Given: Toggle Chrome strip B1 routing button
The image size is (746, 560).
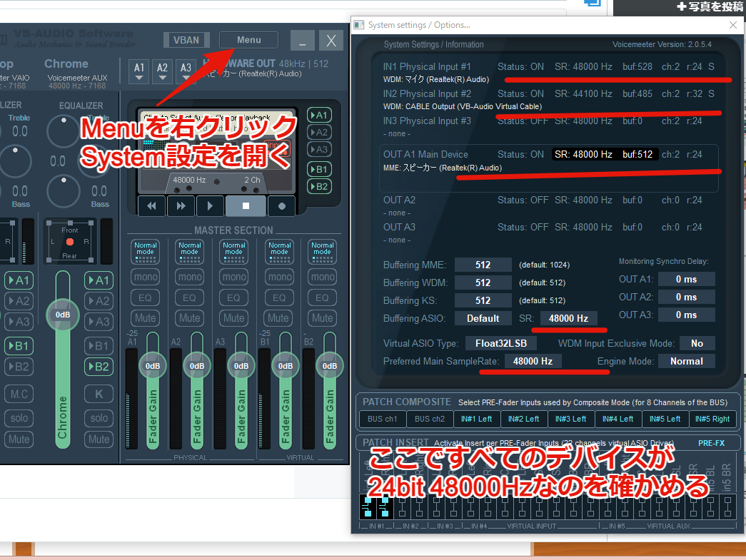Looking at the screenshot, I should pyautogui.click(x=99, y=345).
